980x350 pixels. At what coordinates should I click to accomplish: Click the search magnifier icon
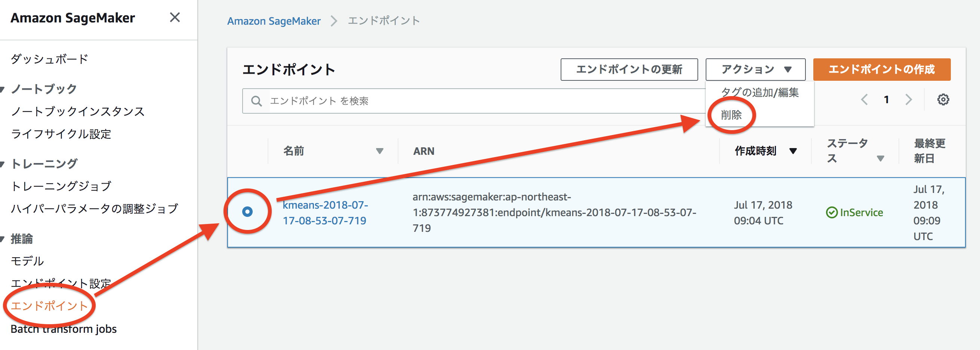click(256, 101)
